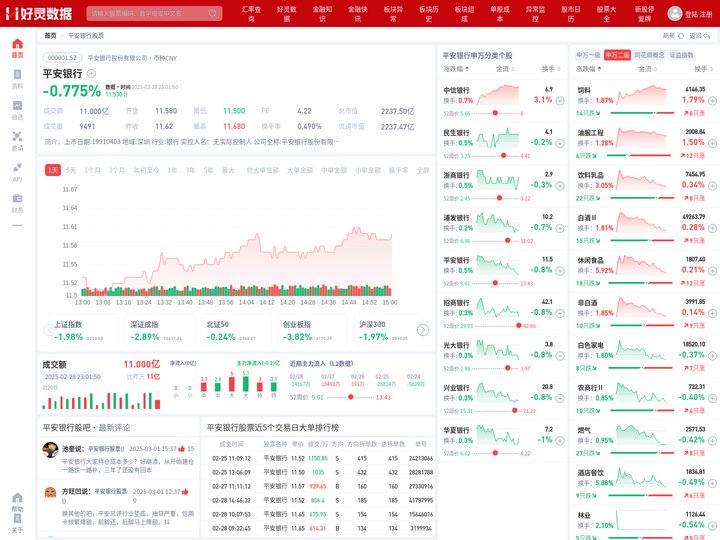The image size is (720, 540).
Task: Show 特大单金额 chart series
Action: pos(263,170)
